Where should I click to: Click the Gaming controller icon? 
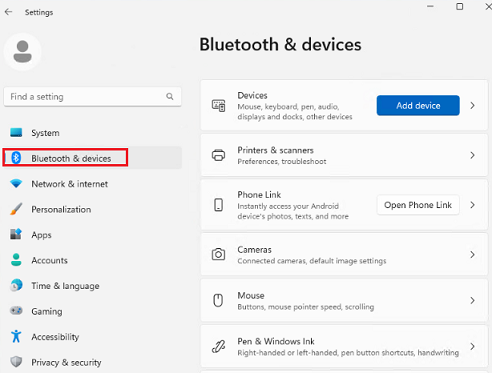click(16, 311)
